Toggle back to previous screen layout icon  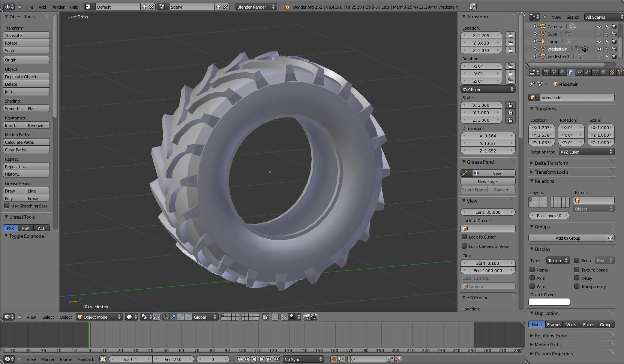pyautogui.click(x=473, y=7)
